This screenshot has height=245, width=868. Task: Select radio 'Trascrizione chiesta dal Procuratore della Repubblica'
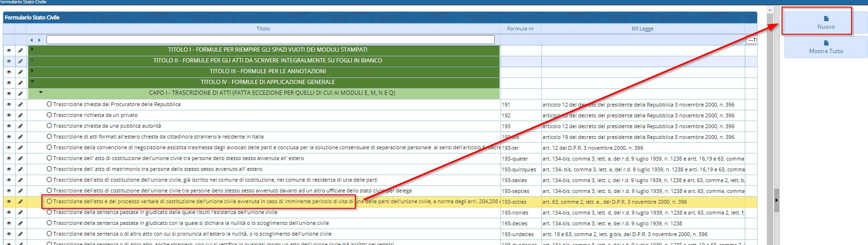click(x=49, y=104)
